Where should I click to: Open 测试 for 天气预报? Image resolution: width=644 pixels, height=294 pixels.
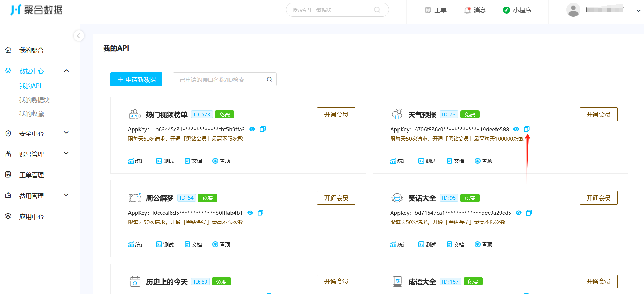coord(427,161)
